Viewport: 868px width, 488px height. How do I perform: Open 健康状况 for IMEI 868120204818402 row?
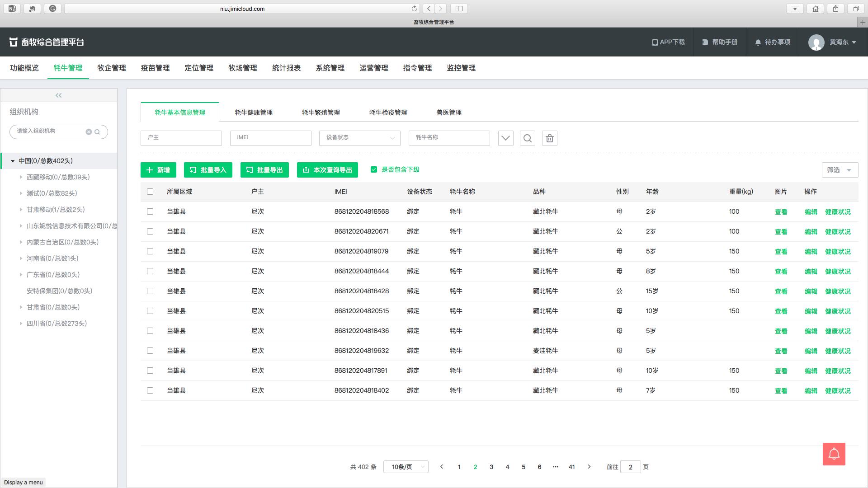pyautogui.click(x=838, y=391)
